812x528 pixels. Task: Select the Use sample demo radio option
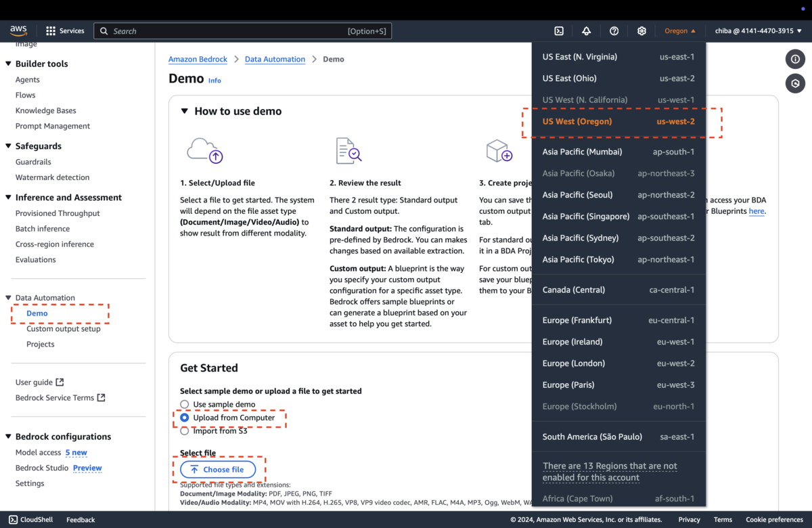pos(184,404)
